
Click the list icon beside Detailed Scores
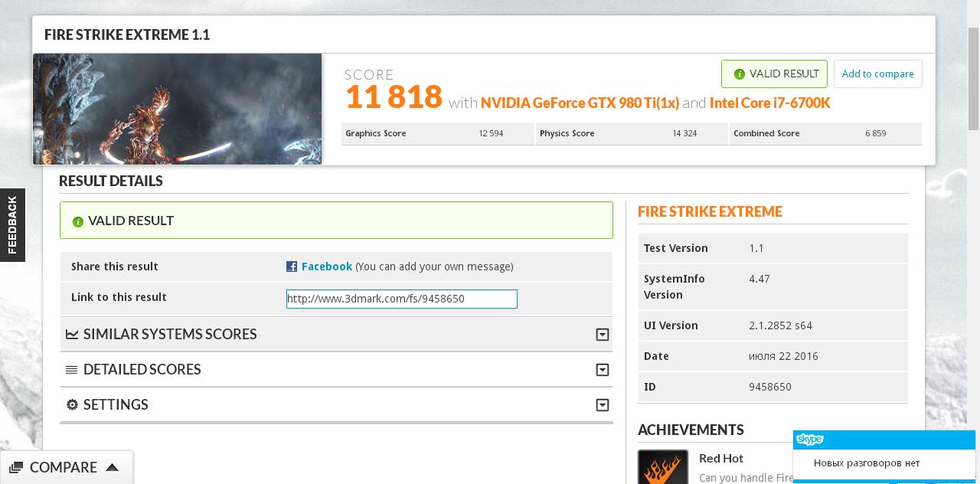point(72,370)
